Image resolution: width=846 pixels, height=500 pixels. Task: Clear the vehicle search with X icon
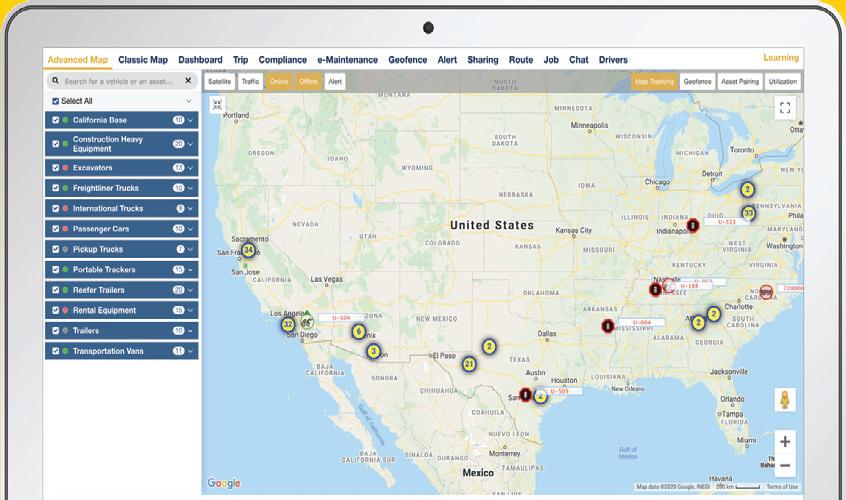click(188, 80)
